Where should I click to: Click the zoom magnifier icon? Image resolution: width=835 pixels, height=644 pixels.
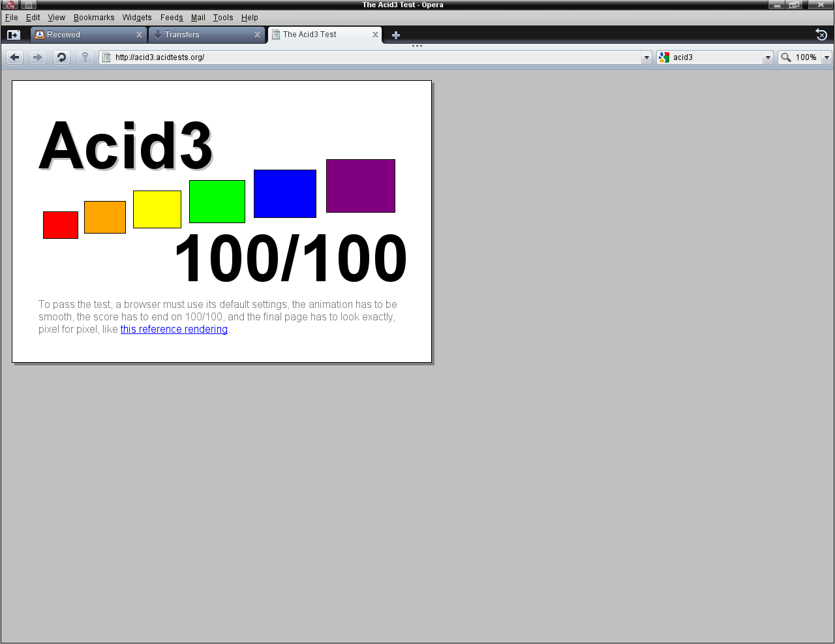(786, 57)
